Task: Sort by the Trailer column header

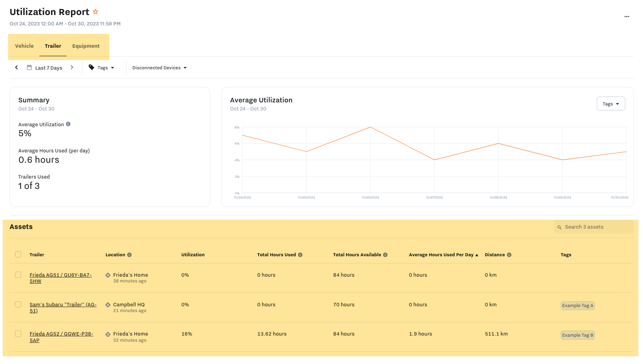Action: [x=37, y=255]
